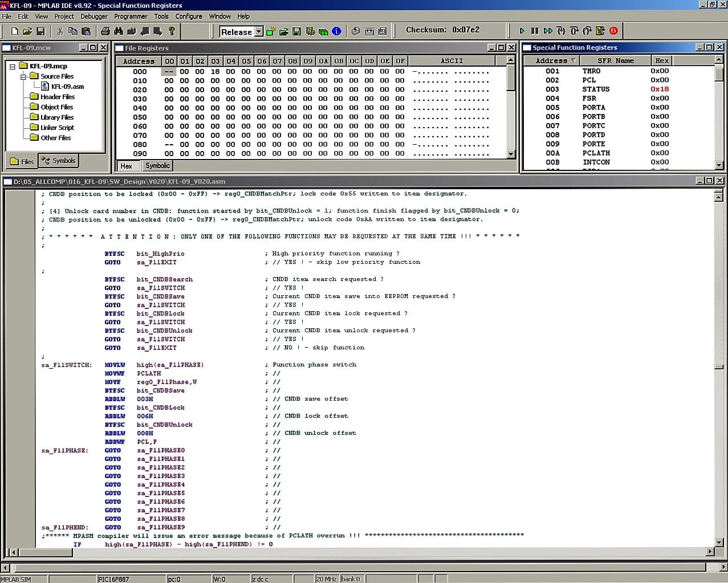Click the Open File folder icon
Screen dimensions: 728x583
pos(27,31)
